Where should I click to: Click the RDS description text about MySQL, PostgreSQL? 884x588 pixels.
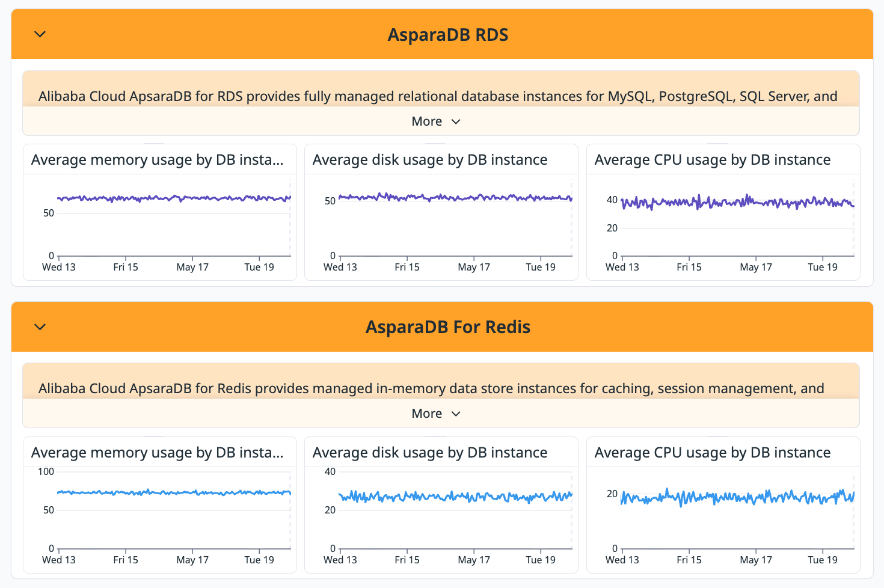(x=438, y=96)
